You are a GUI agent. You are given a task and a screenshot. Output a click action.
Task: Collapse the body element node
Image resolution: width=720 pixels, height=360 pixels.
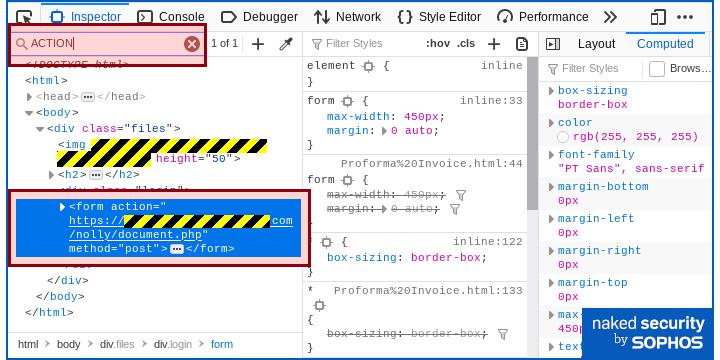click(29, 113)
